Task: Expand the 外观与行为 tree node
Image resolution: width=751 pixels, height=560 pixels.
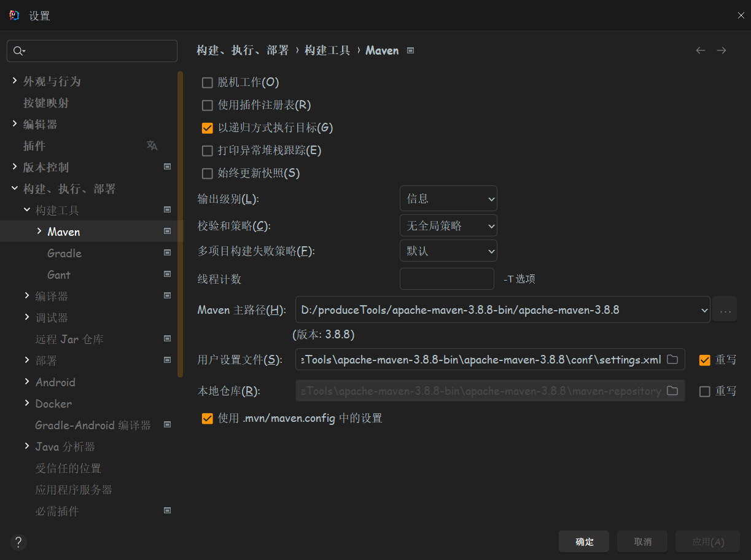Action: coord(15,80)
